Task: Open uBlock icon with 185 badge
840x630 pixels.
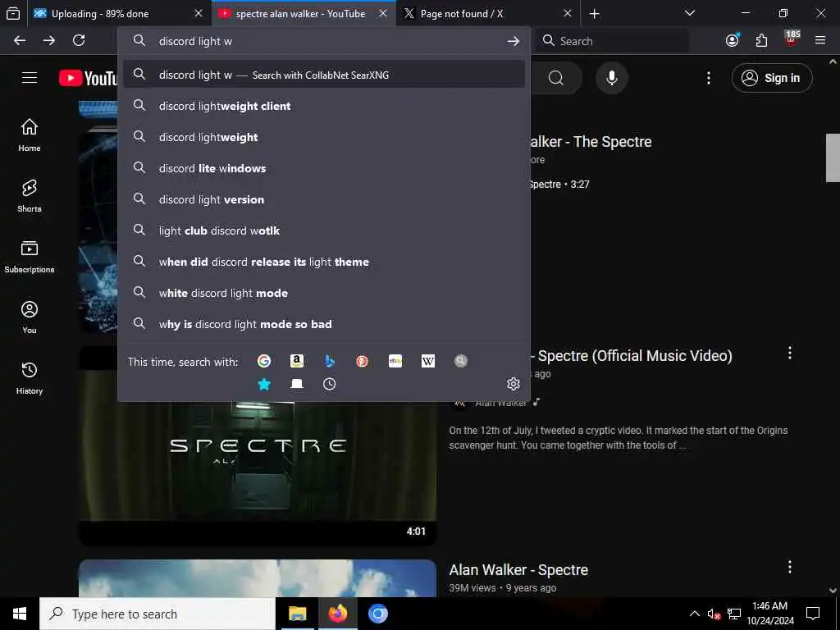Action: [792, 40]
